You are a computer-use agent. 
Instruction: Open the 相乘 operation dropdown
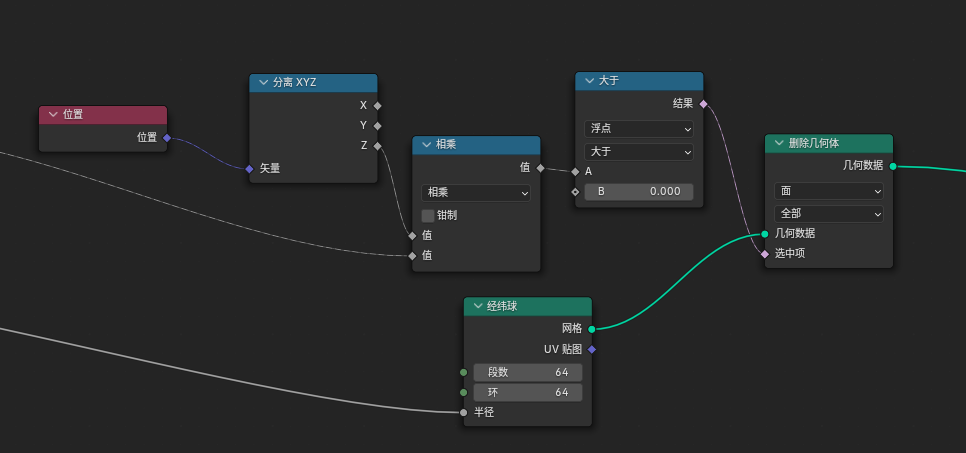click(x=476, y=193)
